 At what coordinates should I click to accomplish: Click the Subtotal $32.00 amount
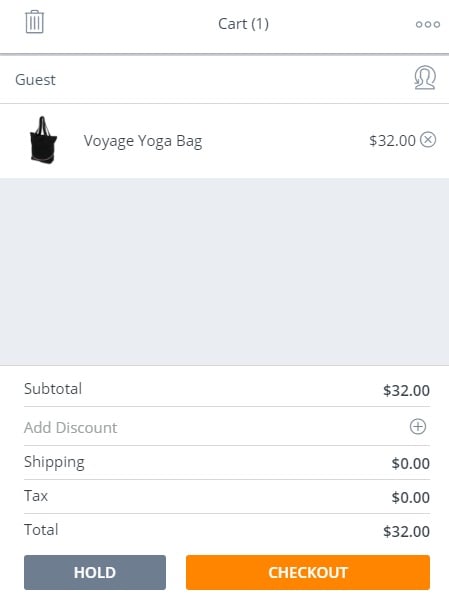[406, 390]
